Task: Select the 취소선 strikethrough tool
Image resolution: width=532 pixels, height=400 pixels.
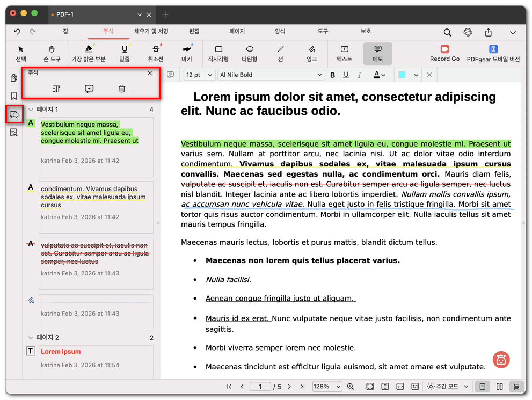Action: pos(156,53)
